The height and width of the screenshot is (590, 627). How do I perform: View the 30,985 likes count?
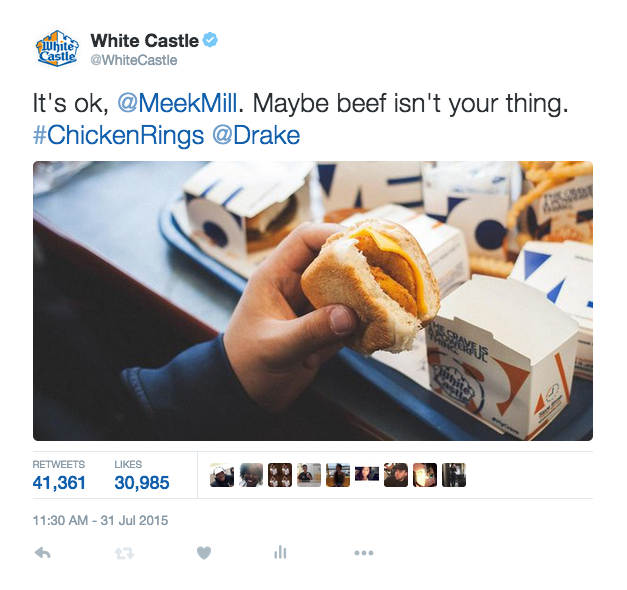(x=142, y=483)
